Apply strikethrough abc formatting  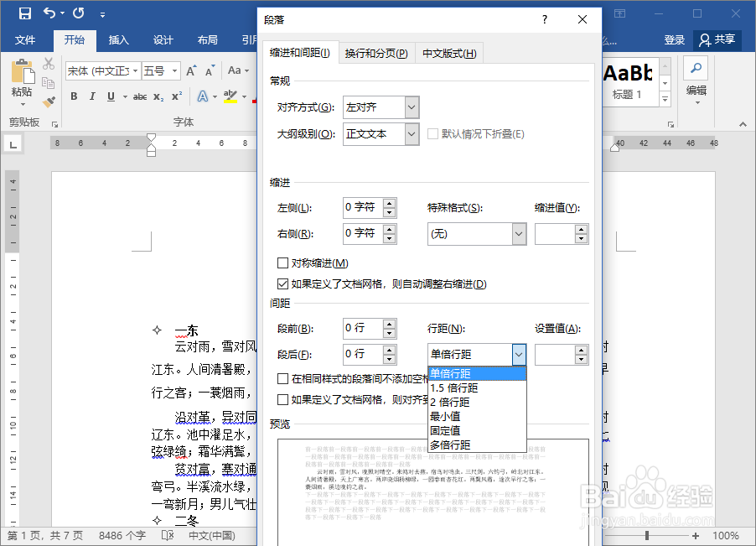click(x=140, y=97)
